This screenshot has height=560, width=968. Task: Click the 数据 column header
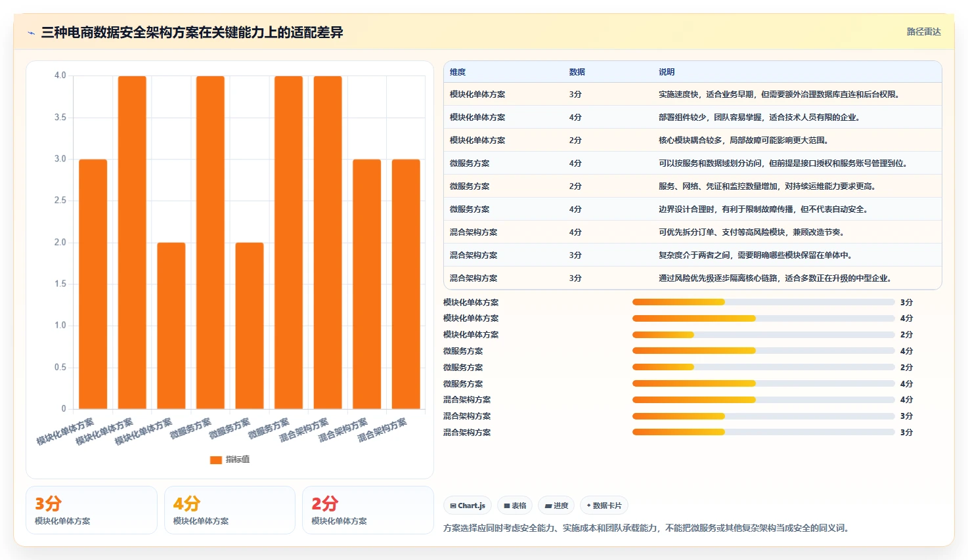coord(577,72)
